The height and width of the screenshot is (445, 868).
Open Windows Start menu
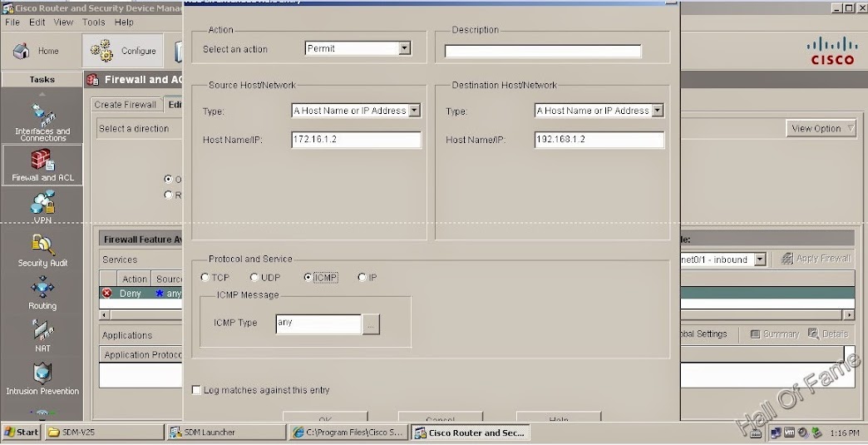click(x=22, y=433)
